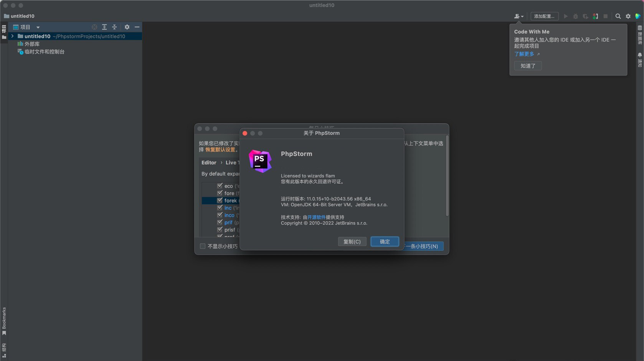644x361 pixels.
Task: Click the colorful JetBrains Space icon
Action: coord(638,16)
